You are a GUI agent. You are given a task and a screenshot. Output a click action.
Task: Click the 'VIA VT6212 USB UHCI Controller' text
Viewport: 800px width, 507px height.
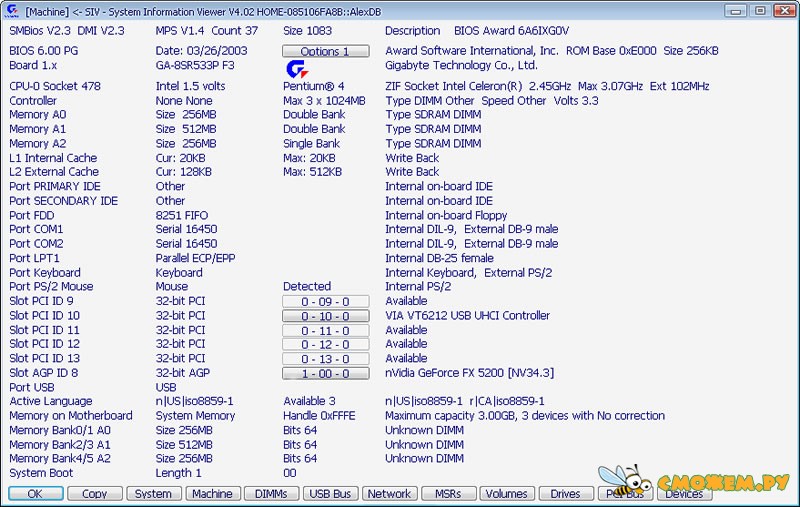[x=467, y=316]
